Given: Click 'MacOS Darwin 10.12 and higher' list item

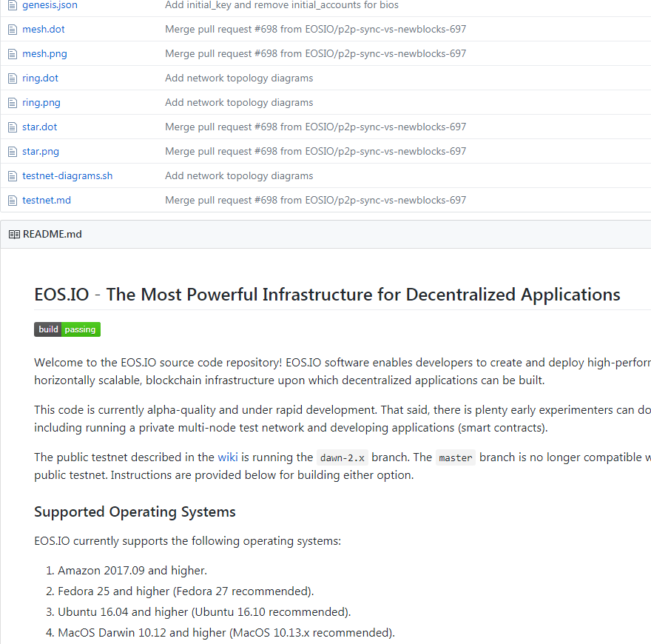Looking at the screenshot, I should tap(226, 633).
